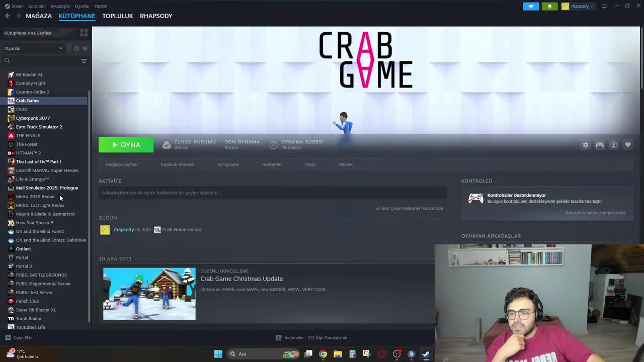Show ready-to-play games filter icon
The image size is (644, 362).
(85, 48)
